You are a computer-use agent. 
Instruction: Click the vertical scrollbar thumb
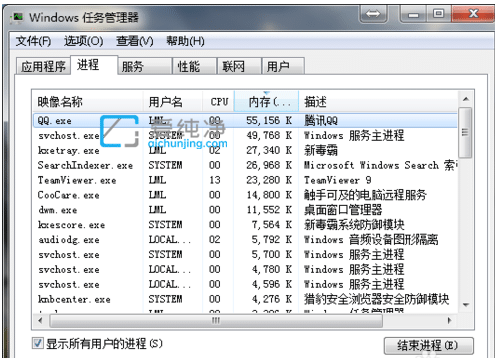465,133
